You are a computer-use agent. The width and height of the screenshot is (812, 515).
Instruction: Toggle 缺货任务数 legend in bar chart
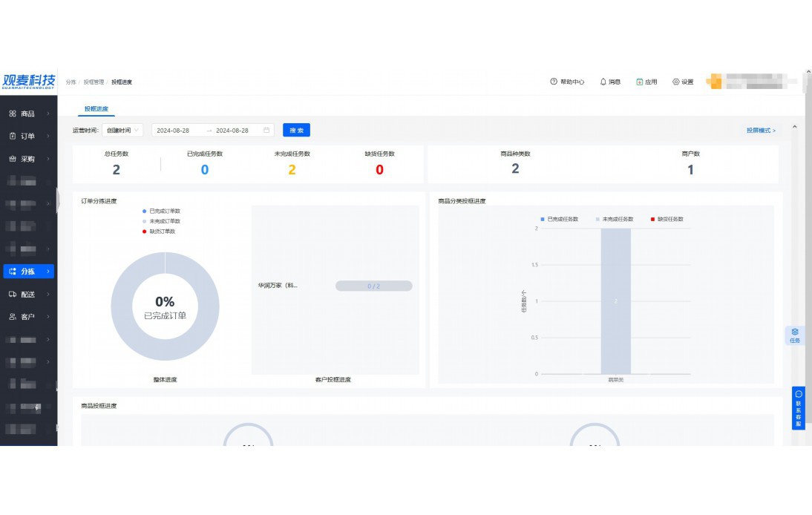(667, 219)
